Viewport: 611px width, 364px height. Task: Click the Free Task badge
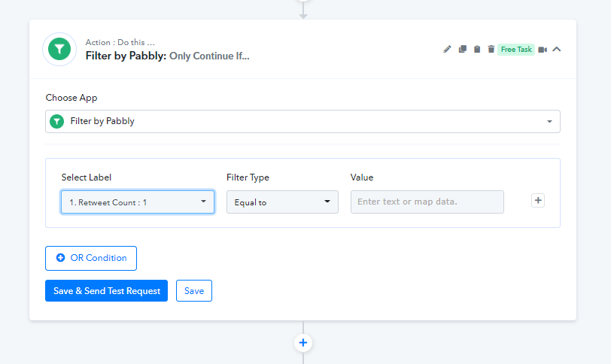[516, 50]
